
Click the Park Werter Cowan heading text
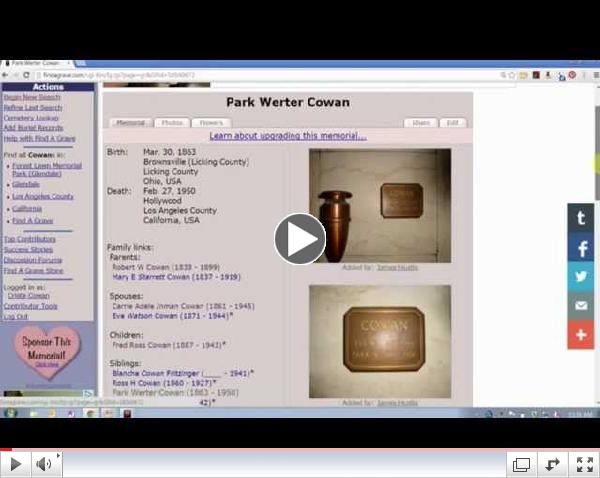point(288,103)
